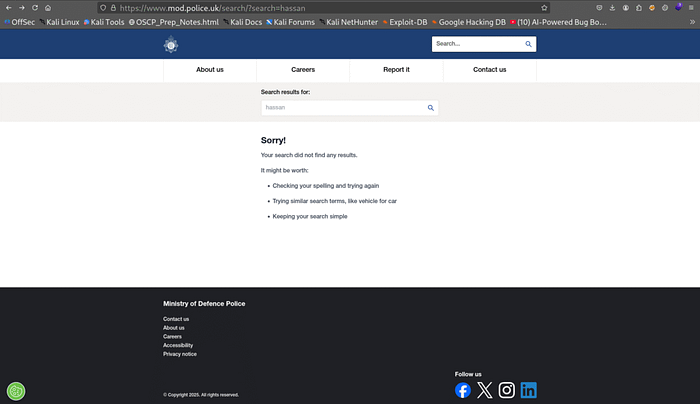View site security via padlock icon

point(113,8)
